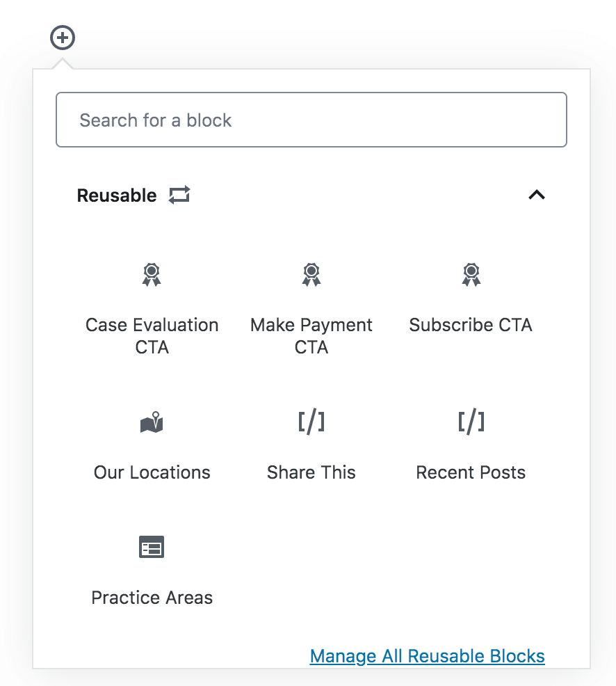This screenshot has width=616, height=686.
Task: Click the reusable loop arrows icon
Action: 179,195
